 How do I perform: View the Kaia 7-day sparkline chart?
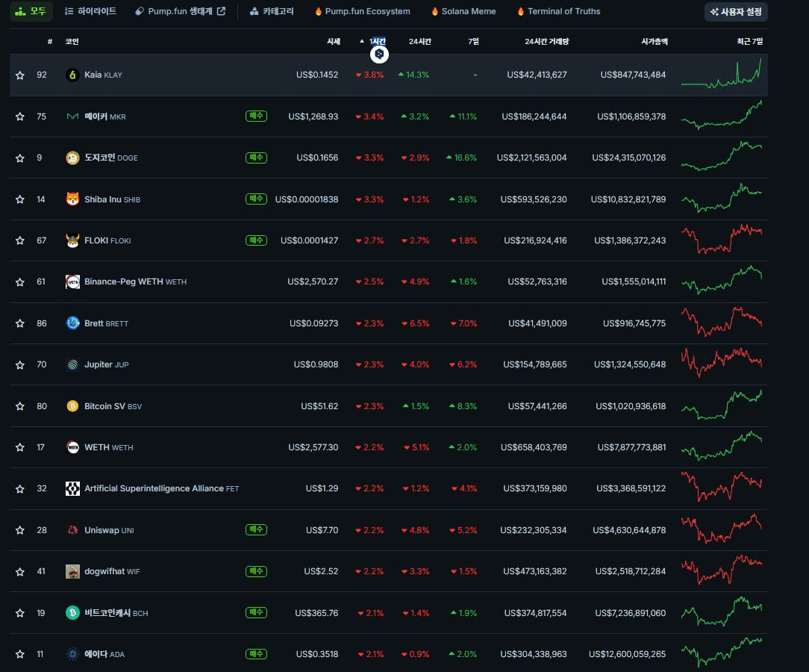721,73
